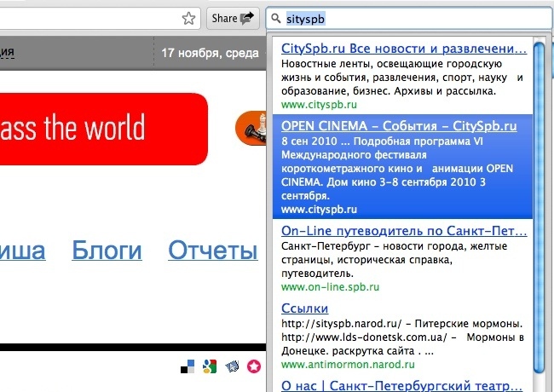
Task: Click the blue pencil-like share icon
Action: (232, 366)
